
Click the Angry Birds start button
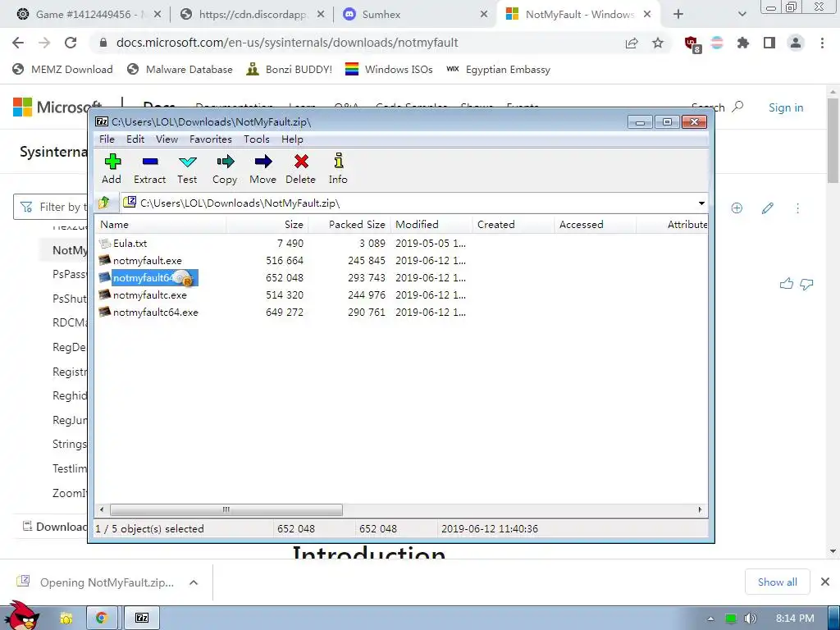click(22, 616)
